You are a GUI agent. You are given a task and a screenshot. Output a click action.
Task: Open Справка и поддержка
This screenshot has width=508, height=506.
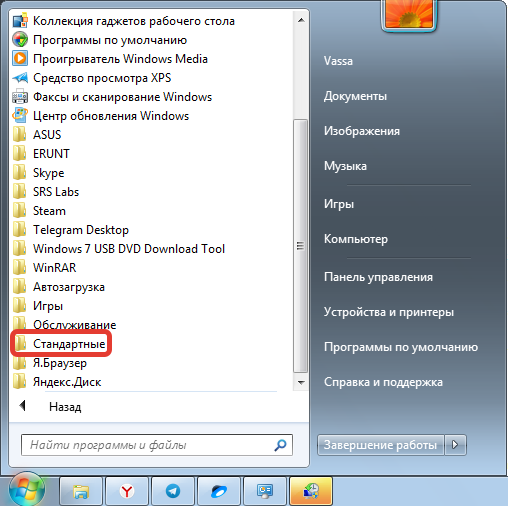[383, 382]
